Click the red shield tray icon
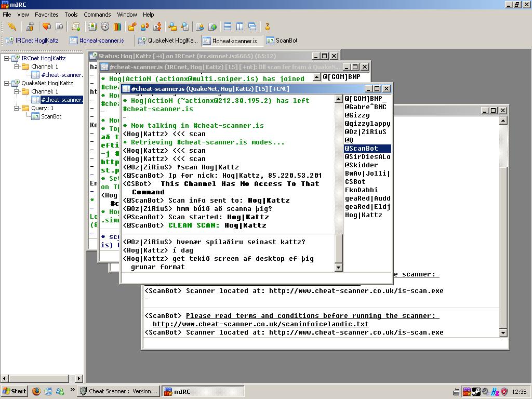The image size is (532, 399). click(504, 392)
